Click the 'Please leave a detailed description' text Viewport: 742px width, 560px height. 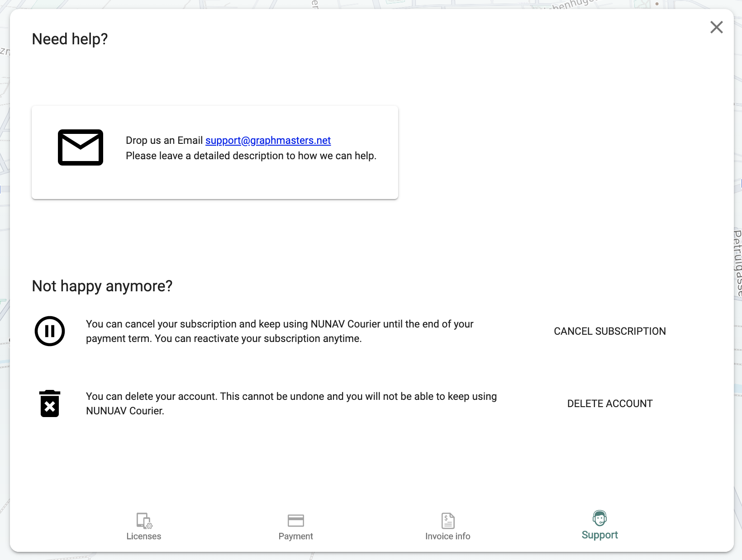pos(251,156)
